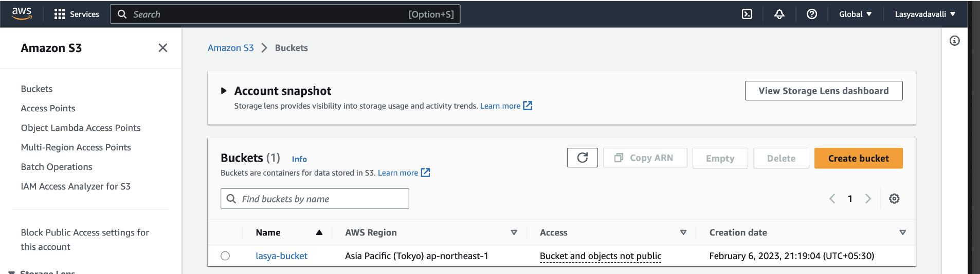The width and height of the screenshot is (980, 274).
Task: Open external link icon beside Buckets Learn more
Action: [x=425, y=173]
